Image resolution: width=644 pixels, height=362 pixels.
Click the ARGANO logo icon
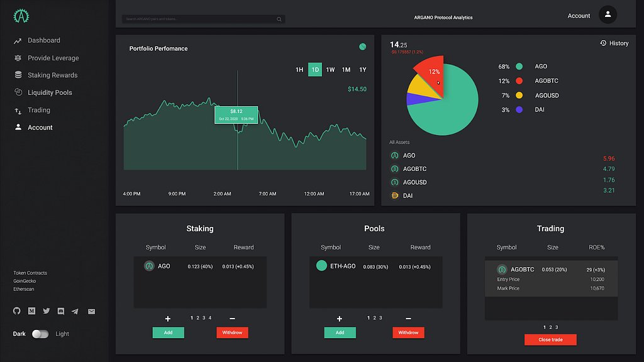[21, 16]
